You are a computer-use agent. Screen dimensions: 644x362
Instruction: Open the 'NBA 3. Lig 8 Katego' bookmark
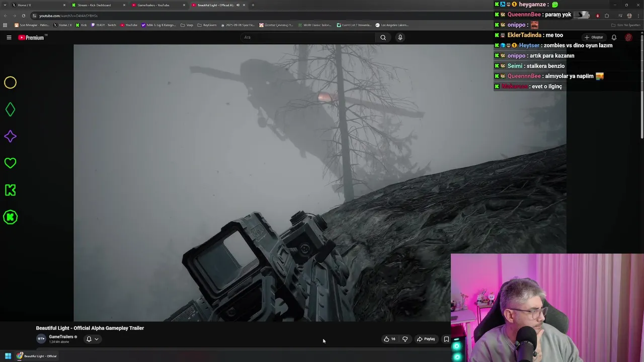click(158, 25)
